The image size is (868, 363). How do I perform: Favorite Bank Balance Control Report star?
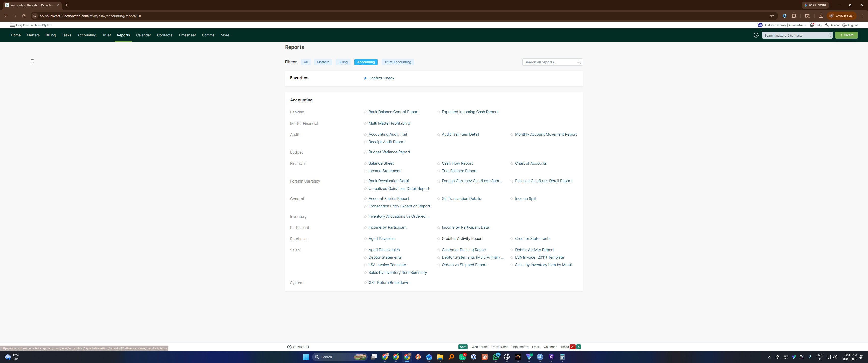click(365, 112)
